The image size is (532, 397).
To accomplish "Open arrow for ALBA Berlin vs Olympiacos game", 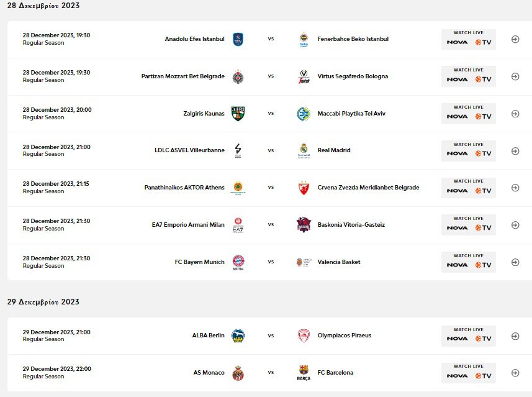I will (515, 336).
